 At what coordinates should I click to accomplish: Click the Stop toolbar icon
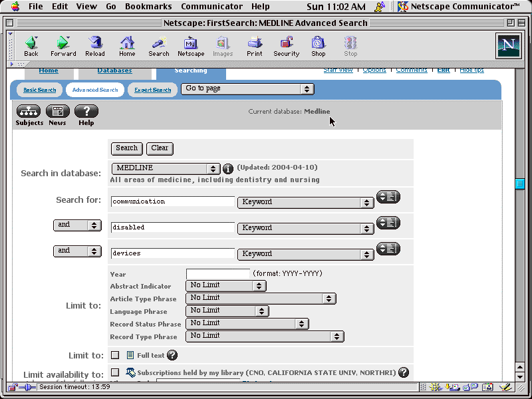350,46
